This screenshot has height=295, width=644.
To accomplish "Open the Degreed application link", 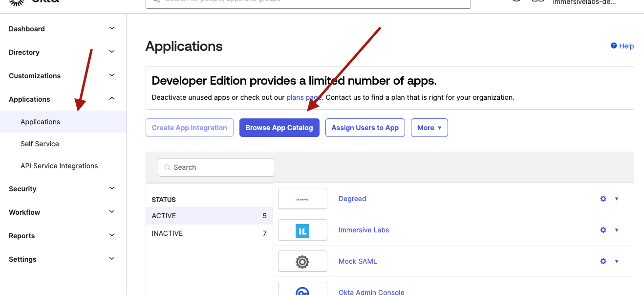I will (x=352, y=199).
